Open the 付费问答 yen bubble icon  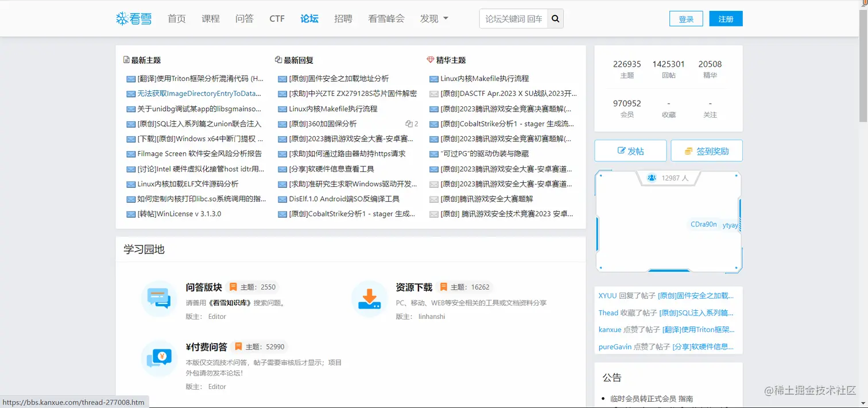click(159, 359)
